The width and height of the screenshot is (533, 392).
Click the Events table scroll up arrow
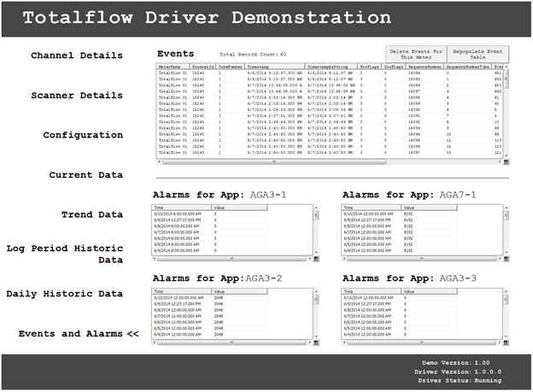(x=506, y=67)
